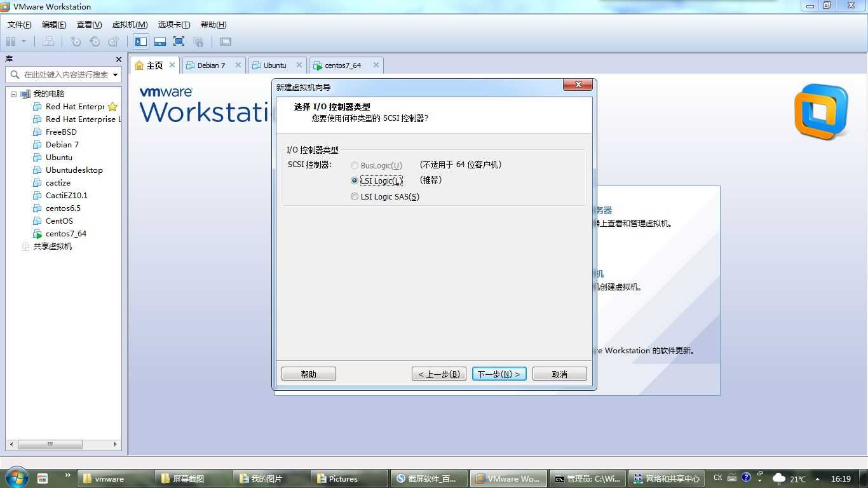This screenshot has height=488, width=868.
Task: Click the 取消 cancel button
Action: click(560, 374)
